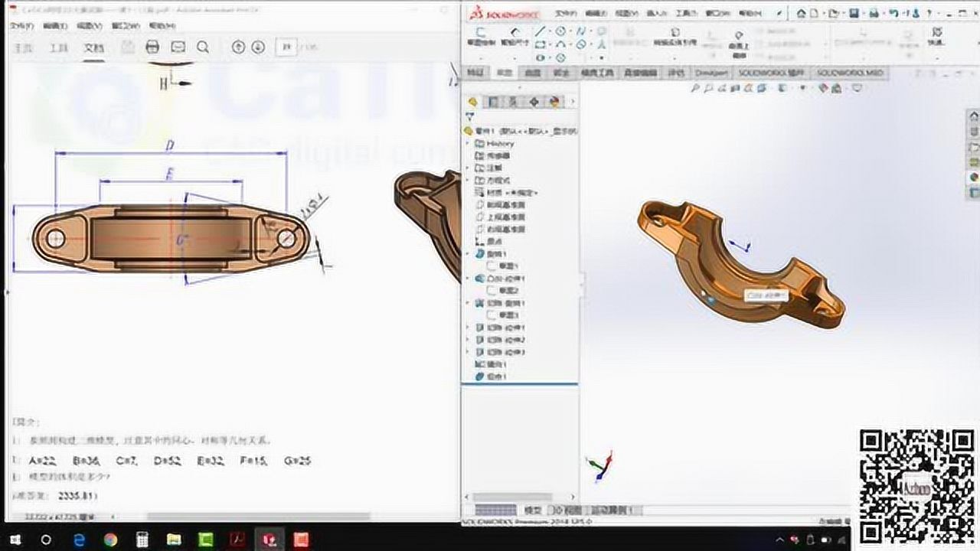
Task: Open Chrome from the Windows taskbar
Action: point(109,540)
